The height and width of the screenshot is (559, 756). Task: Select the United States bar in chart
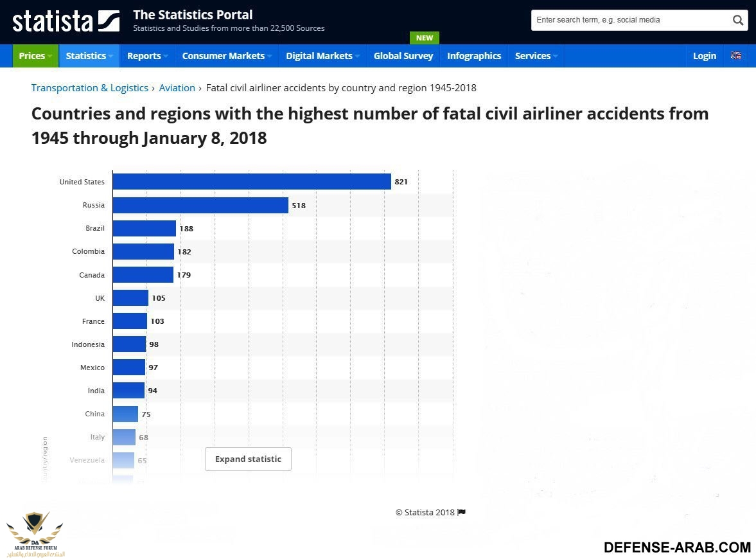[252, 181]
